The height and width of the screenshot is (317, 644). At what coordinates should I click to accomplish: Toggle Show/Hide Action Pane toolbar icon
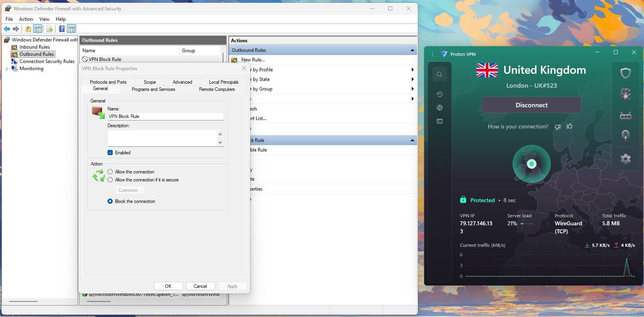tap(72, 29)
